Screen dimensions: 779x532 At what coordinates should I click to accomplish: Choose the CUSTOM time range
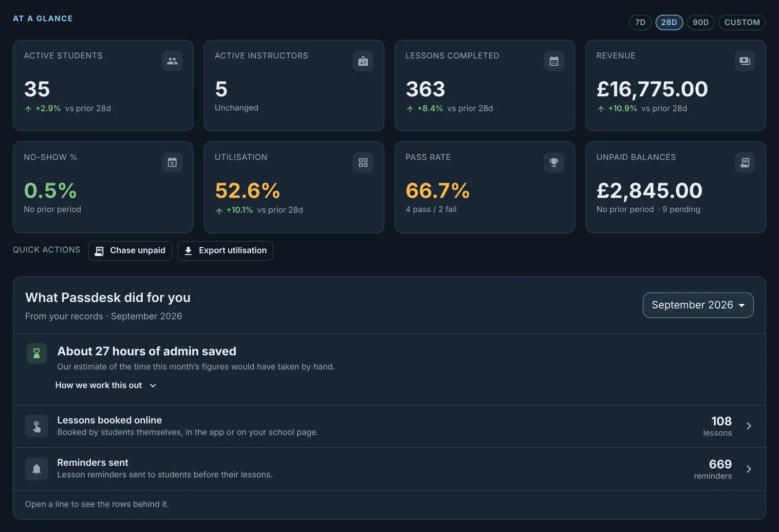[x=742, y=22]
